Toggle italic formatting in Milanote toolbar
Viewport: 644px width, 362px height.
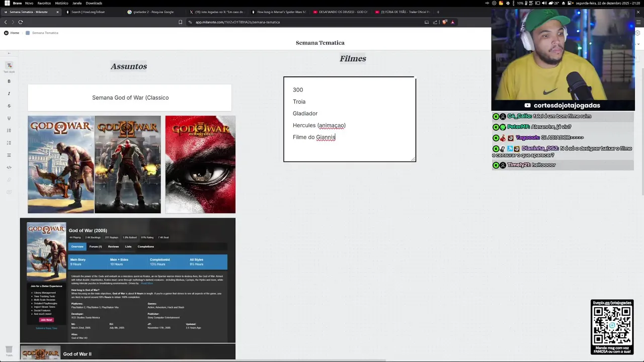pos(9,94)
